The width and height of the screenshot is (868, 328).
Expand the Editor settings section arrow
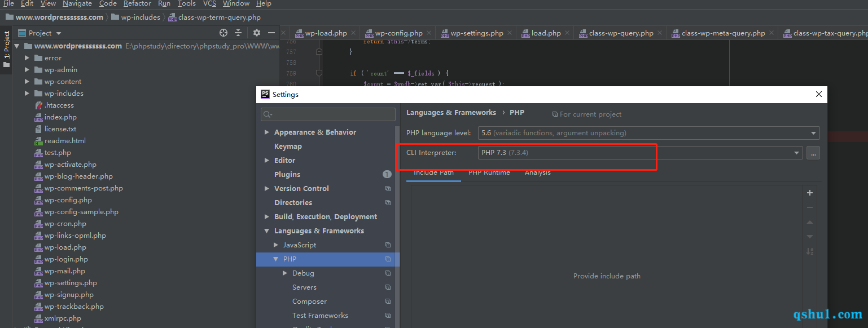pyautogui.click(x=267, y=161)
